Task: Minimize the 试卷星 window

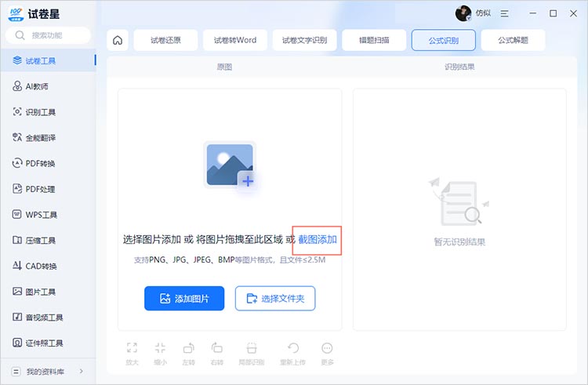Action: tap(533, 13)
